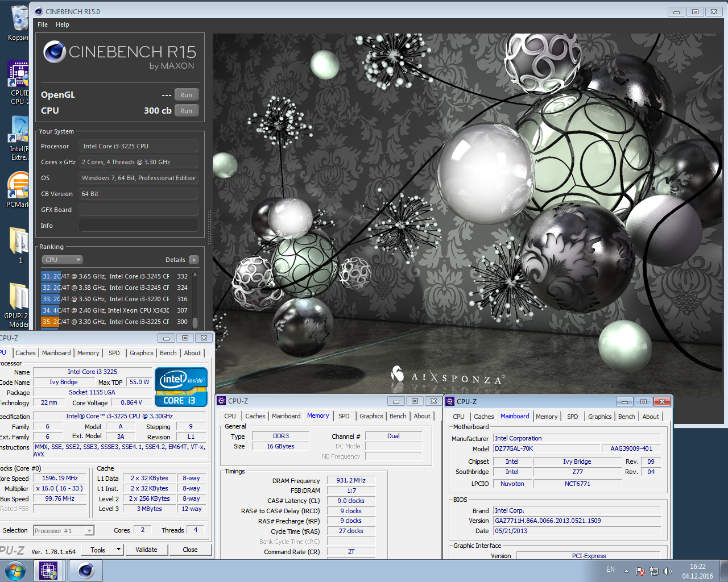Image resolution: width=728 pixels, height=582 pixels.
Task: Open the desktop folder named 1
Action: coord(20,246)
